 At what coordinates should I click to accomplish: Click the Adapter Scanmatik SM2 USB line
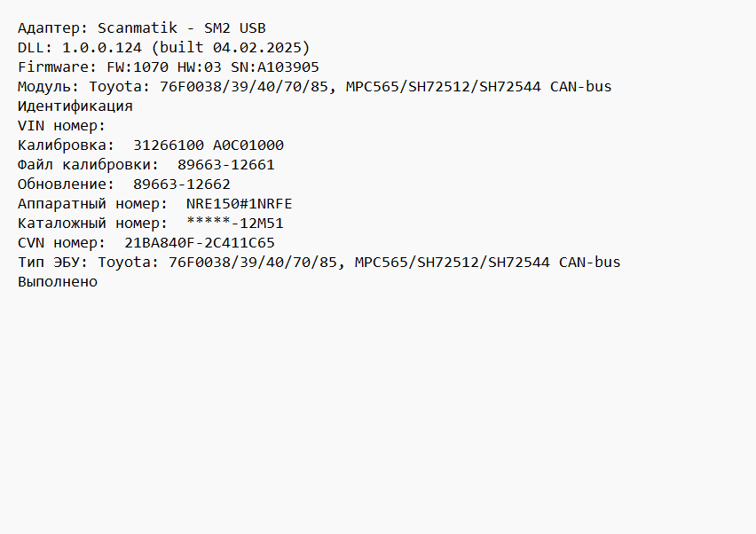point(142,28)
